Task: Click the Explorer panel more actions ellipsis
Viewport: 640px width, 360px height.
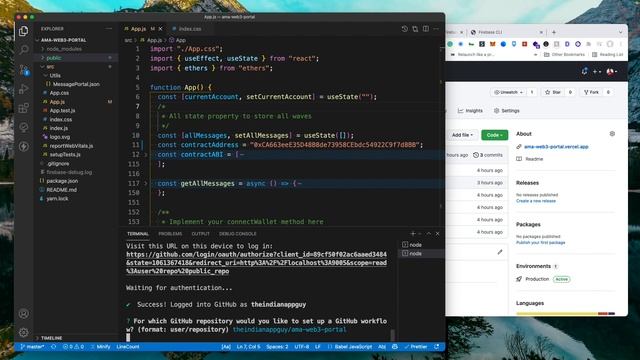Action: (109, 29)
